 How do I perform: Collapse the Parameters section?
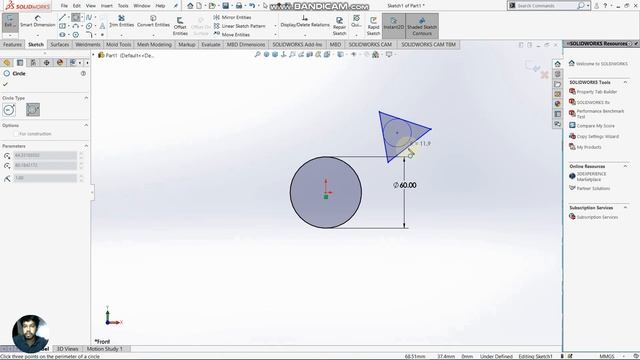coord(86,146)
